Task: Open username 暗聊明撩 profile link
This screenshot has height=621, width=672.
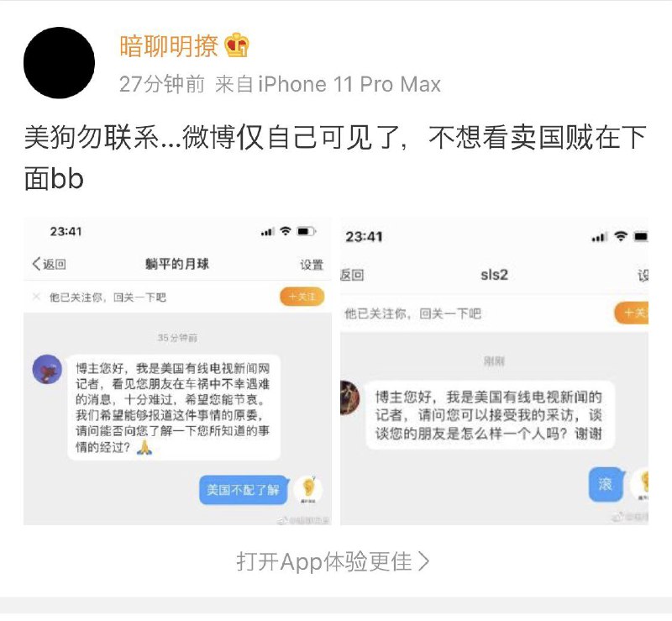Action: click(169, 45)
